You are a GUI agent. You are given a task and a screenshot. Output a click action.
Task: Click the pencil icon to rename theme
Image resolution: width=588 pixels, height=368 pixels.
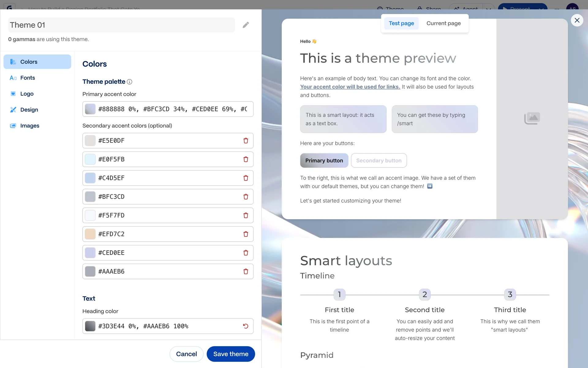pos(246,25)
